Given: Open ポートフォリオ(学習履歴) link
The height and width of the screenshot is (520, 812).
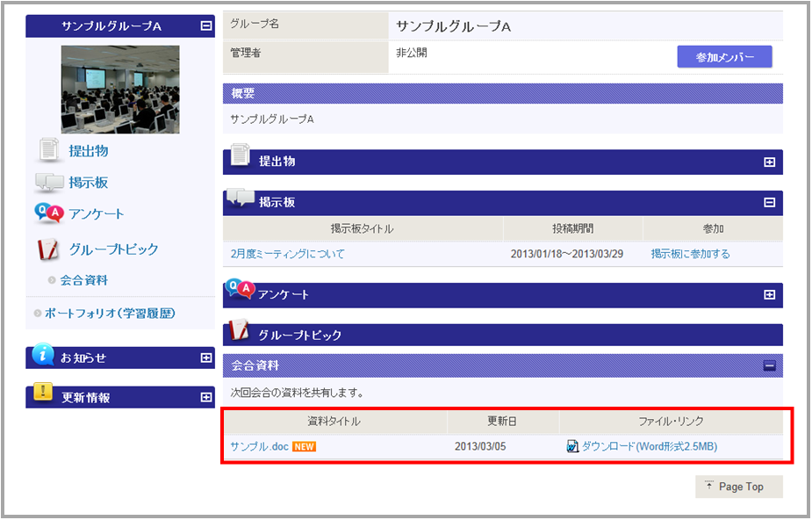Looking at the screenshot, I should [x=110, y=313].
